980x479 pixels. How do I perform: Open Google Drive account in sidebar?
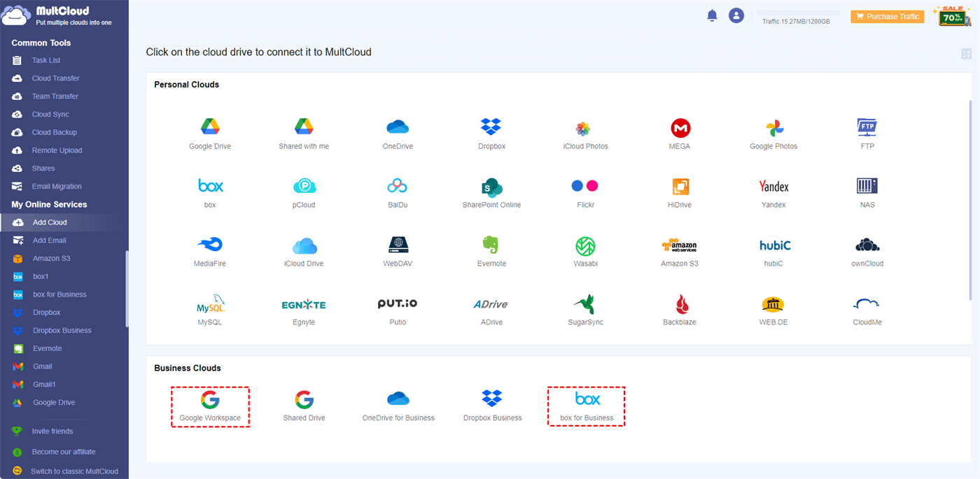tap(54, 403)
